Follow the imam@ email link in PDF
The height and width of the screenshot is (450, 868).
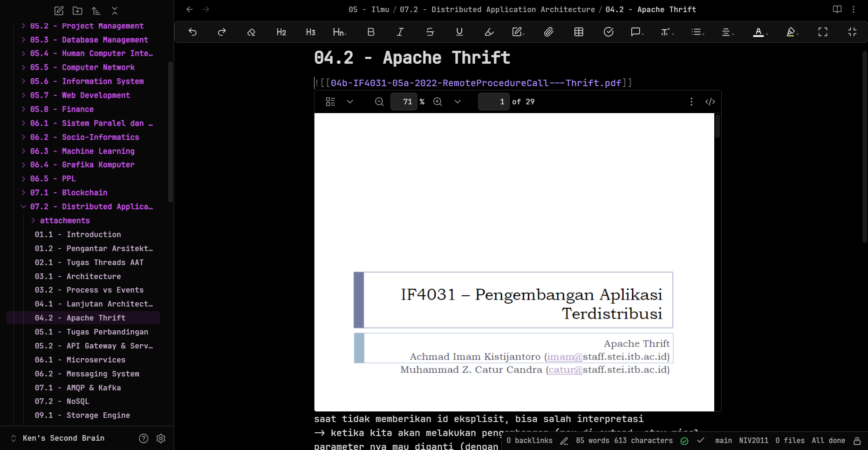point(564,357)
